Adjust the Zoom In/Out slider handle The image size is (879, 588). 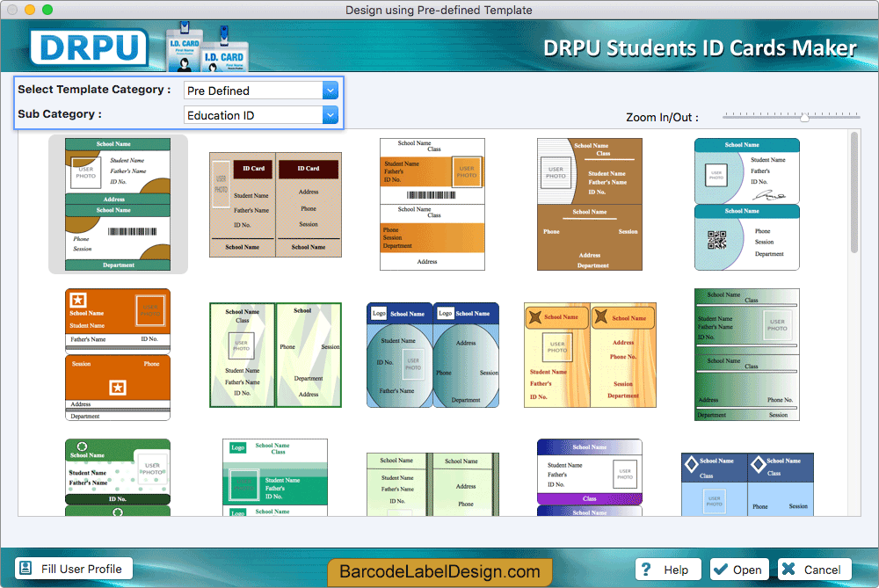pos(804,117)
